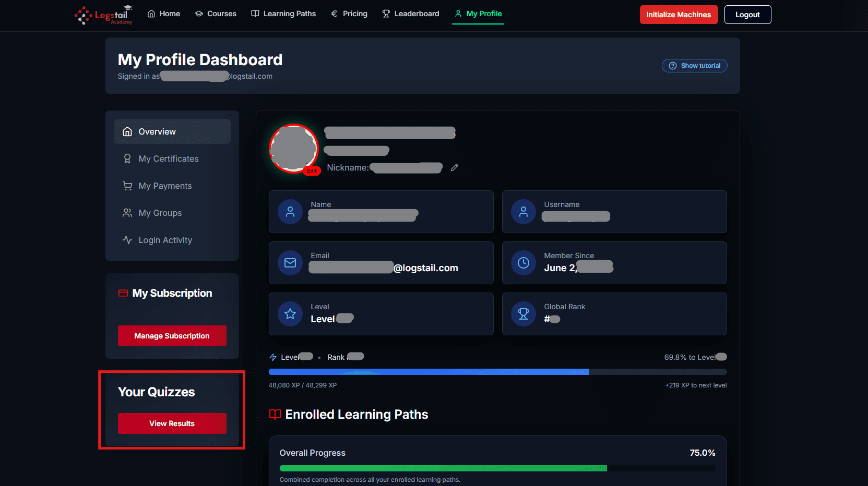
Task: Click the Level star icon
Action: [290, 314]
